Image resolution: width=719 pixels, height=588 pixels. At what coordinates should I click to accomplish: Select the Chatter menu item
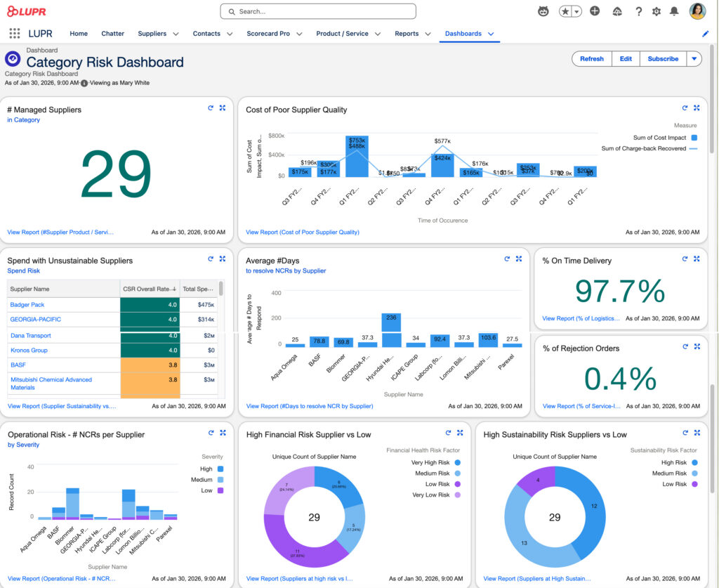point(112,33)
